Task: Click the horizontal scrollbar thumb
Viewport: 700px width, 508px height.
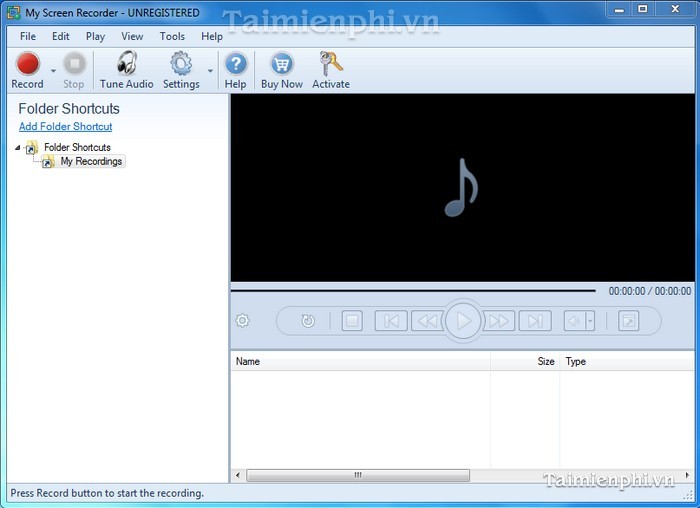Action: tap(358, 475)
